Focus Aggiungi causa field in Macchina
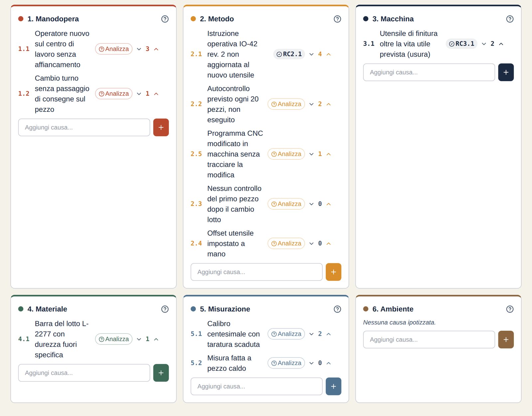 click(429, 72)
